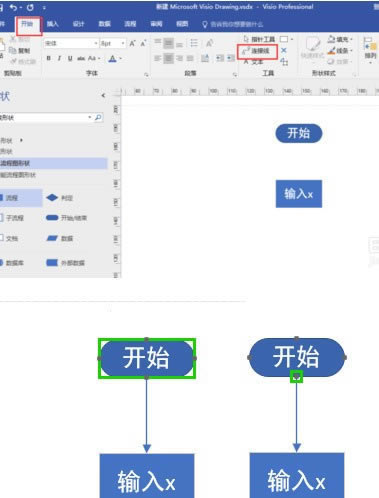
Task: Open the Font group dialog launcher
Action: [x=146, y=74]
